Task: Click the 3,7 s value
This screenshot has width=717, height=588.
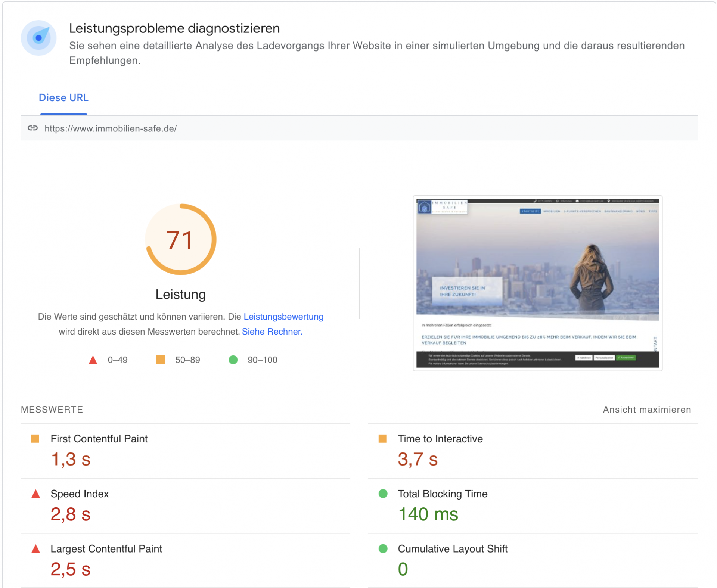Action: [x=418, y=459]
